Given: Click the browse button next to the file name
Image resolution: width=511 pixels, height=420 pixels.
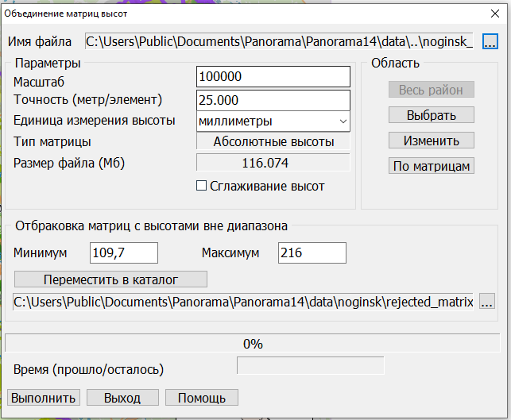Looking at the screenshot, I should click(490, 41).
